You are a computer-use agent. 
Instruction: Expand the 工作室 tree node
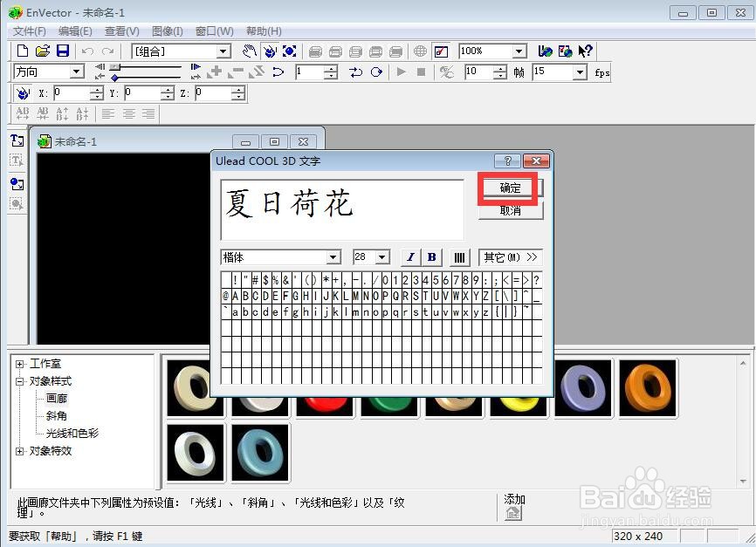click(19, 364)
